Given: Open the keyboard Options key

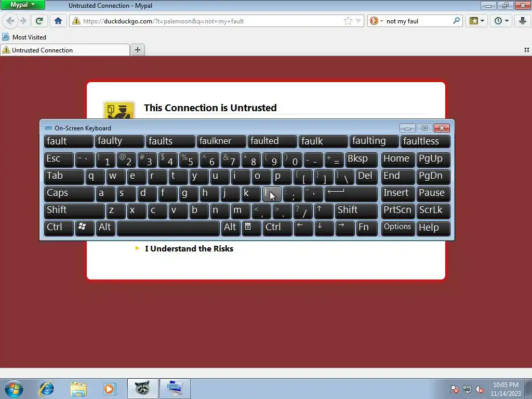Looking at the screenshot, I should (397, 228).
